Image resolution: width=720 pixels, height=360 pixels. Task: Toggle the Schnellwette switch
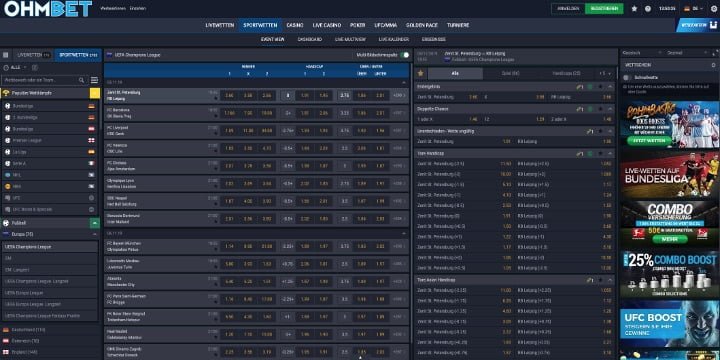coord(626,78)
